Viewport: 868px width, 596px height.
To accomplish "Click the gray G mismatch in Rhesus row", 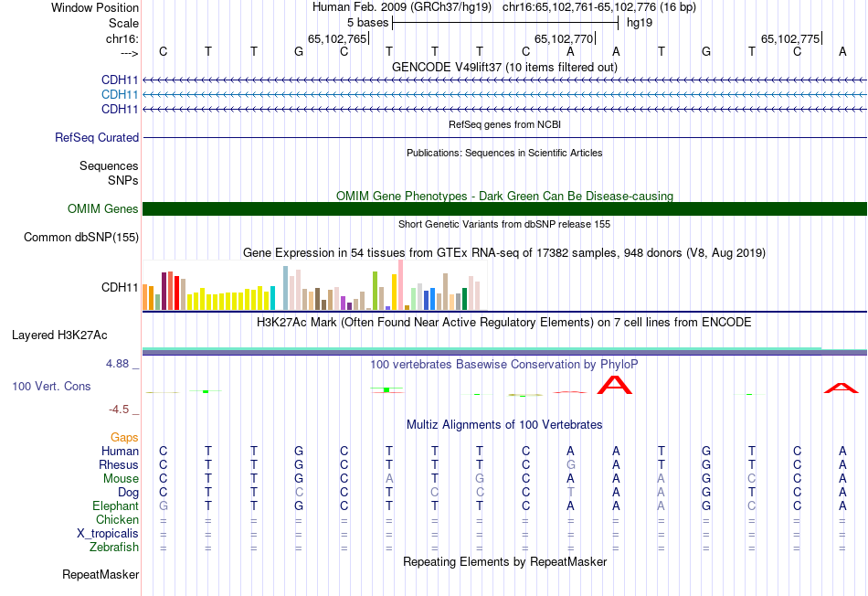I will (570, 464).
